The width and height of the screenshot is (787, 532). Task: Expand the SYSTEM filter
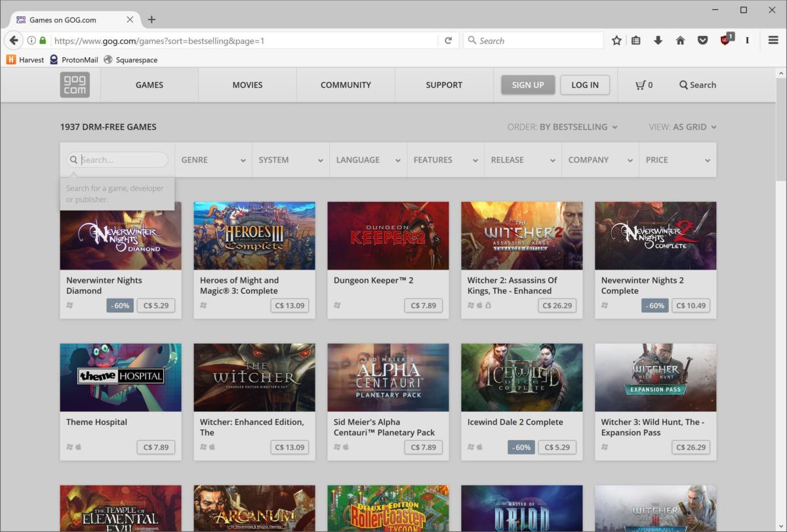coord(291,160)
